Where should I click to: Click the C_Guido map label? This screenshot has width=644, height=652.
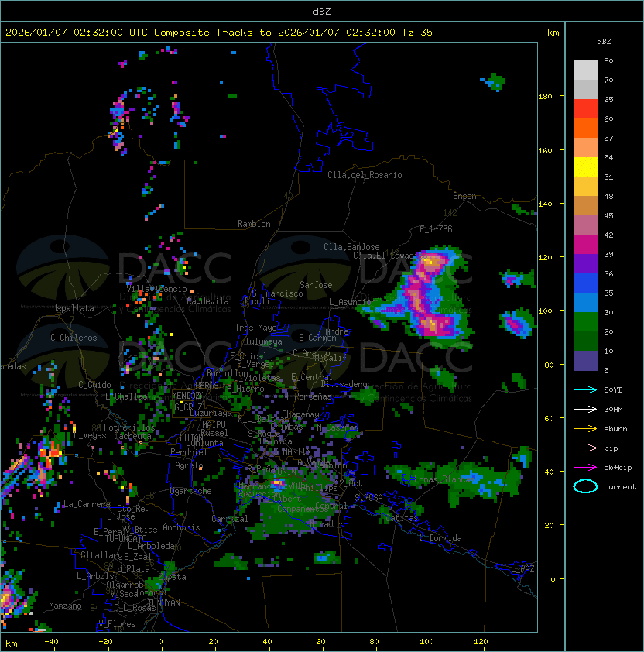(x=94, y=385)
